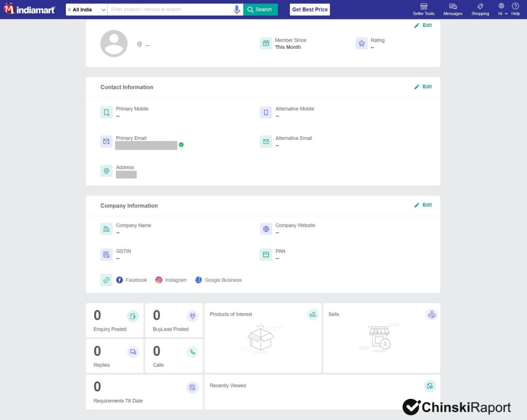Screen dimensions: 527x420
Task: Click the Primary Mobile icon
Action: 106,112
